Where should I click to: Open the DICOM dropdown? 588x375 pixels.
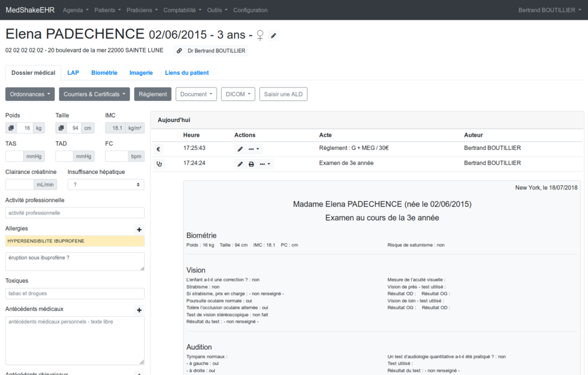click(x=238, y=94)
